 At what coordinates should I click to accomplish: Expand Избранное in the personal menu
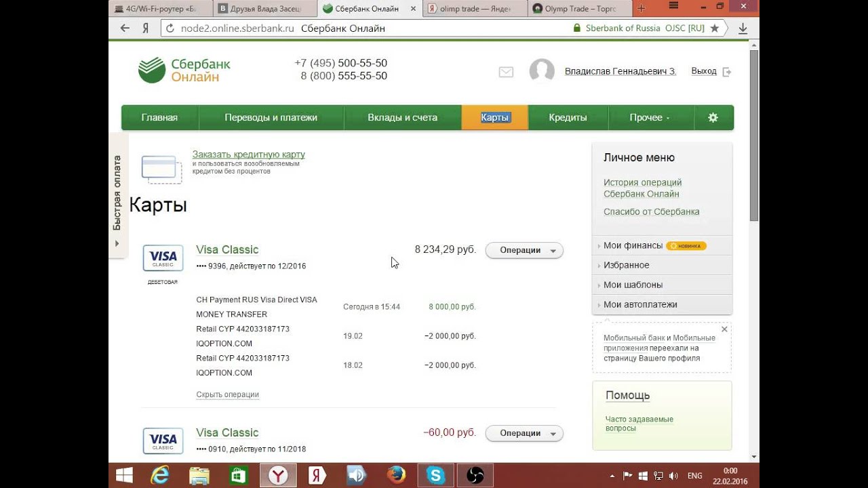tap(662, 265)
